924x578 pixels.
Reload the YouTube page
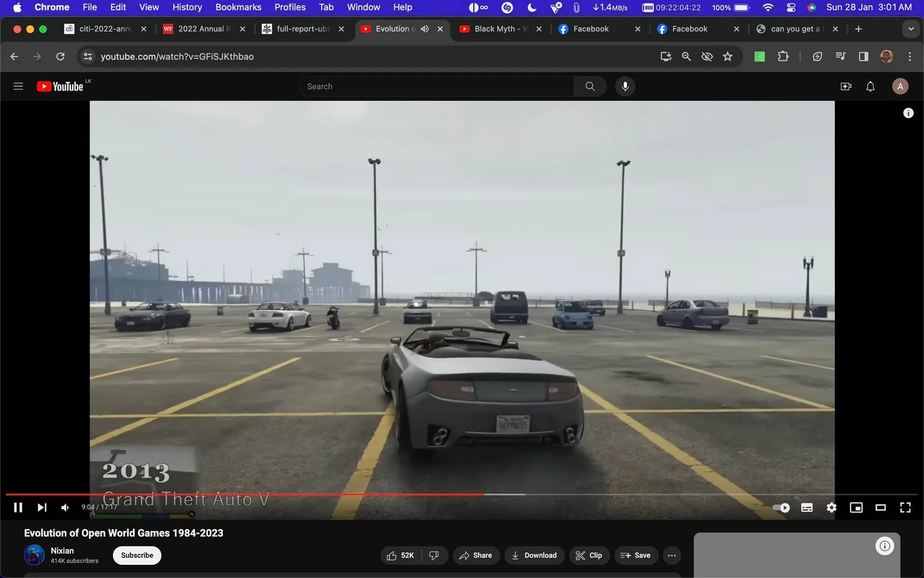coord(60,56)
